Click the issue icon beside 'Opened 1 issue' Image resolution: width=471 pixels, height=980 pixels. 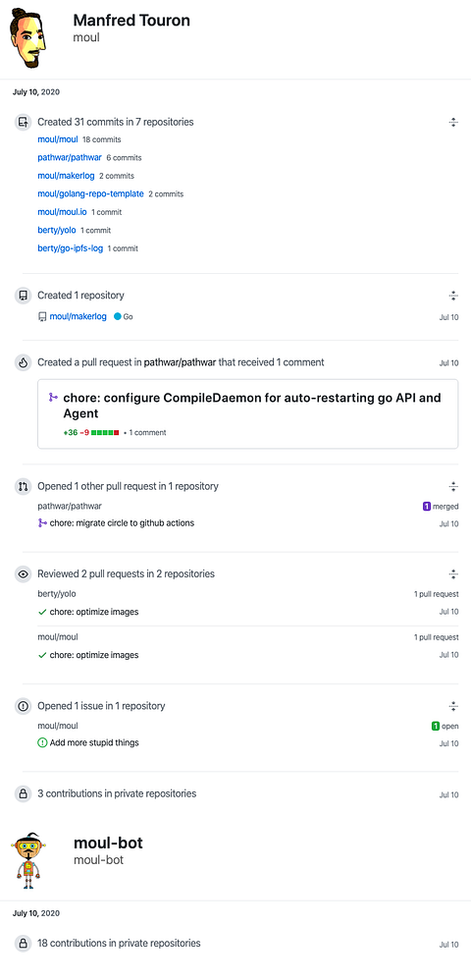24,706
